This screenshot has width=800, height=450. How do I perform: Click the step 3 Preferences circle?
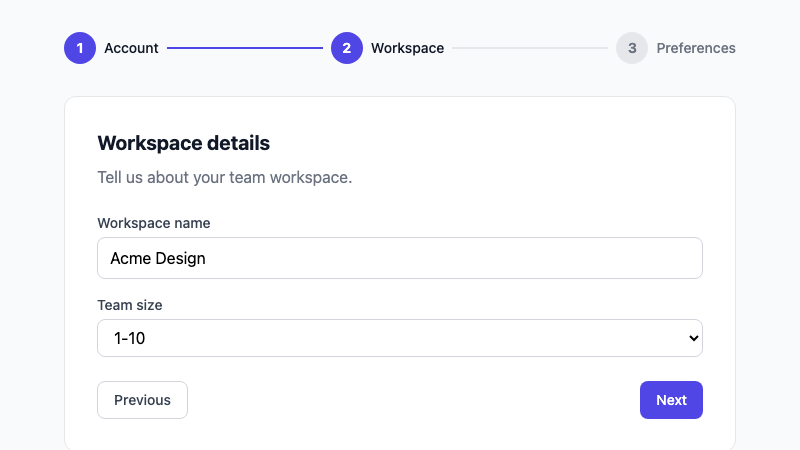(x=632, y=48)
